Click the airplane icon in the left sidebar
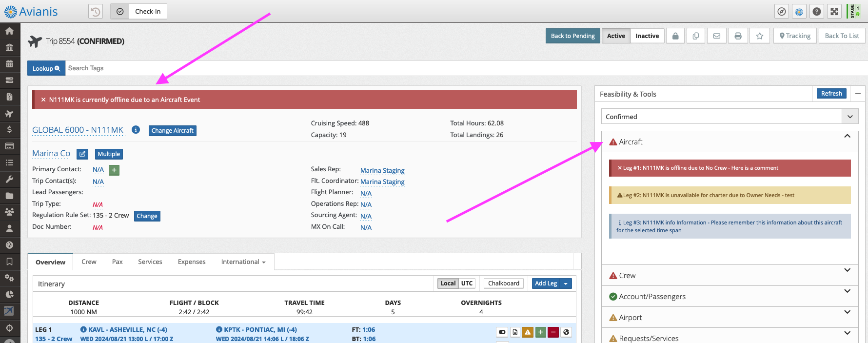 (9, 114)
